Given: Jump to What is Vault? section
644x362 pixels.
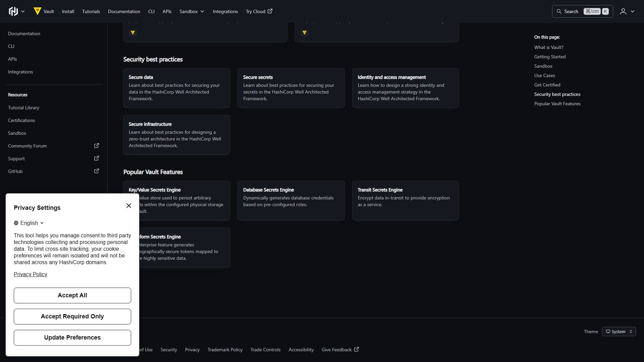Looking at the screenshot, I should pyautogui.click(x=549, y=47).
